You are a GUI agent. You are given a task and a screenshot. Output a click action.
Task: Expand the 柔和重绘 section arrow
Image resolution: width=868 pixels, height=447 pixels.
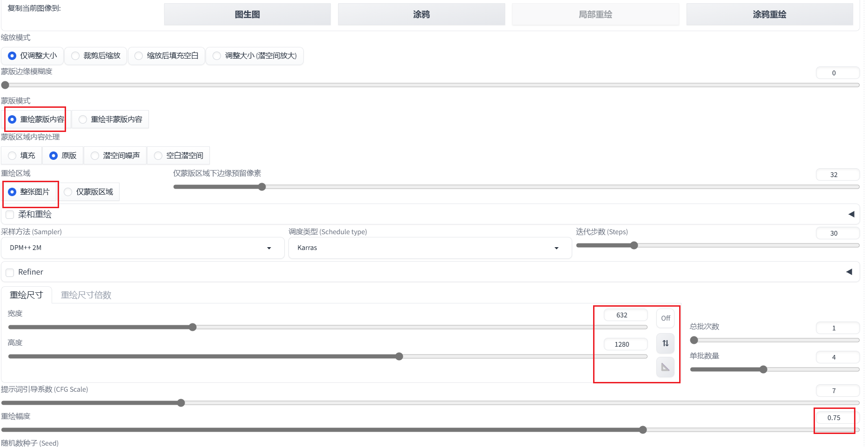(851, 214)
